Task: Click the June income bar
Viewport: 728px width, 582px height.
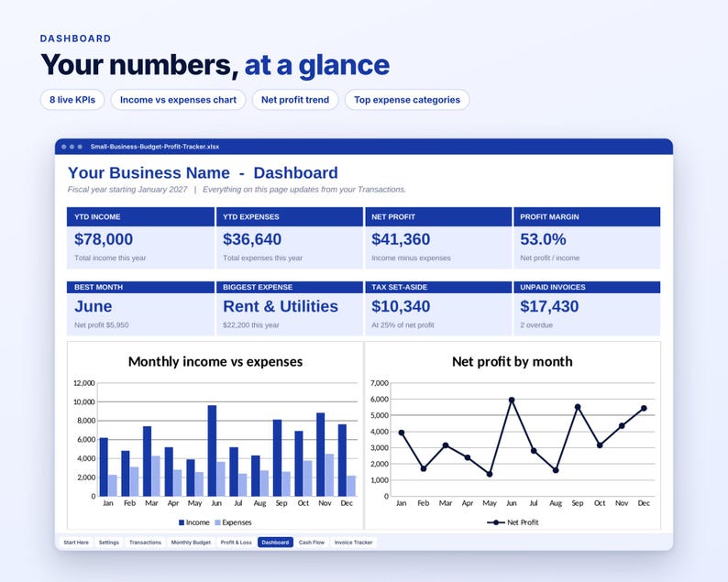Action: coord(212,451)
